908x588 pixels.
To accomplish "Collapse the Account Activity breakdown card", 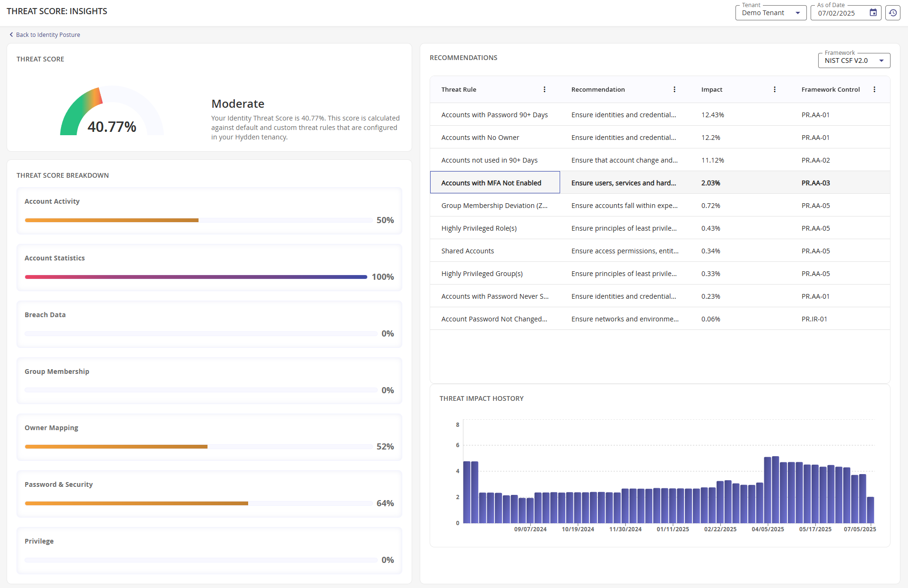I will pyautogui.click(x=52, y=201).
